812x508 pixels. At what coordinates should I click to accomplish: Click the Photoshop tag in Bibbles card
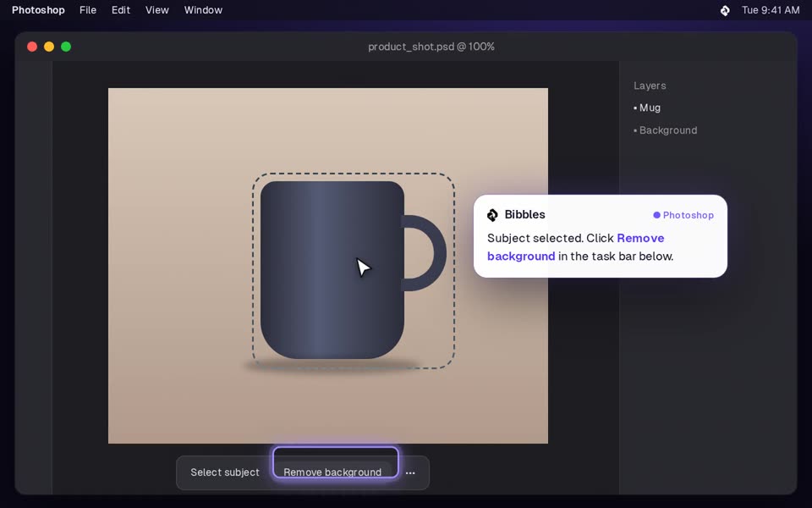click(x=683, y=215)
